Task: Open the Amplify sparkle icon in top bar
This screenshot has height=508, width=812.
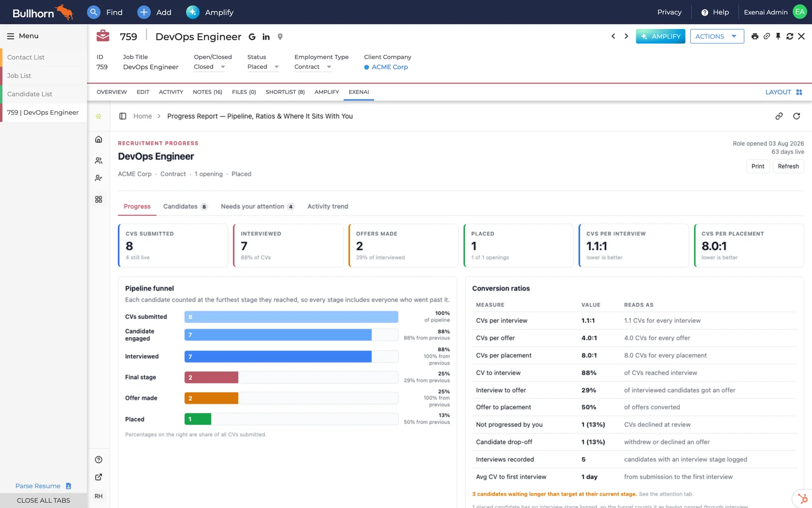Action: pos(193,12)
